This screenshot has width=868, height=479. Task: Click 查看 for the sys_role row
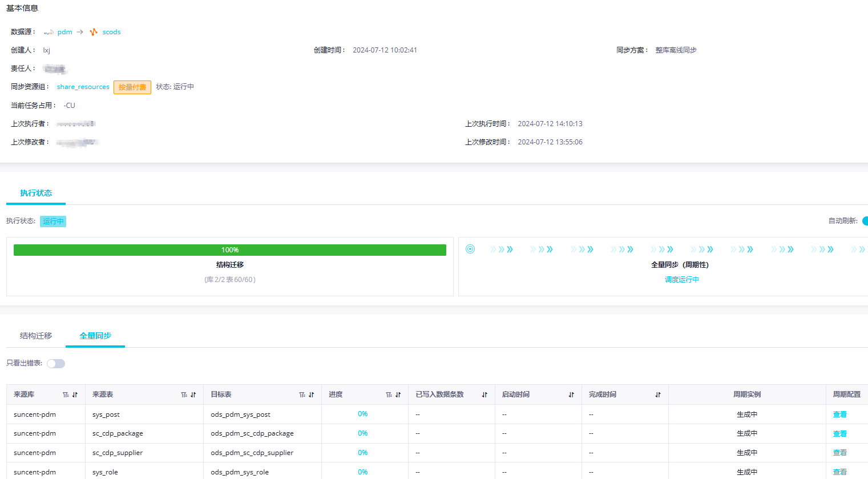840,472
